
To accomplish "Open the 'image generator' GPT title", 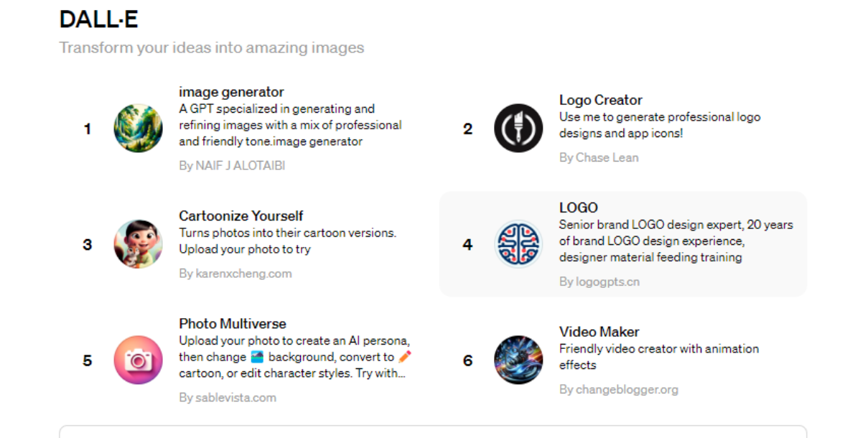I will [x=231, y=92].
